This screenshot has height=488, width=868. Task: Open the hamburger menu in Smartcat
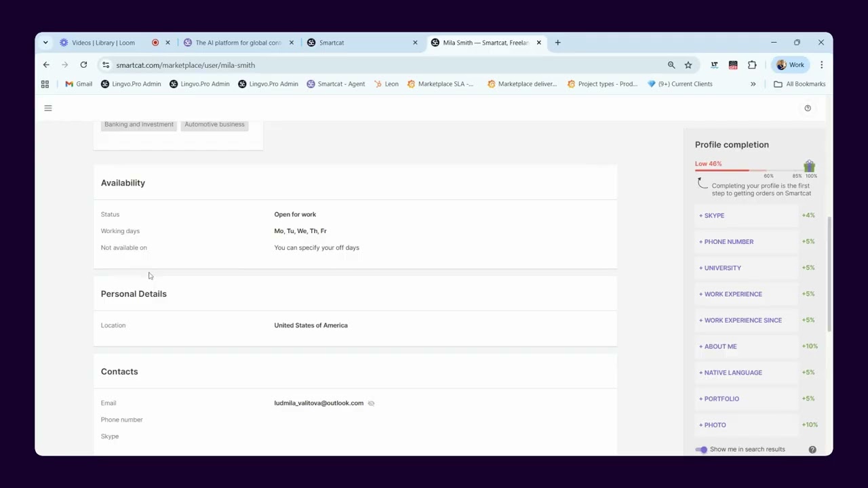coord(48,108)
